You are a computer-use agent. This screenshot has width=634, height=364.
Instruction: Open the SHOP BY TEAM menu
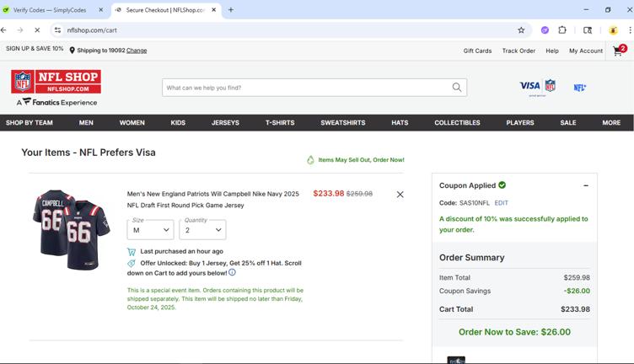point(30,122)
